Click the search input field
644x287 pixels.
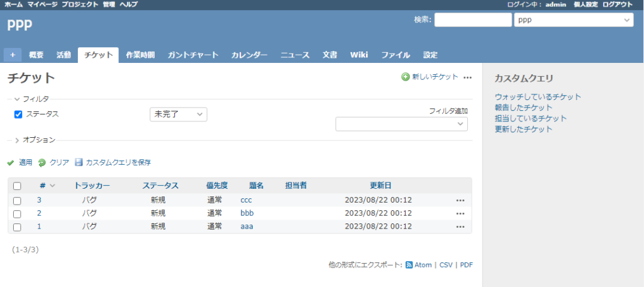[473, 20]
